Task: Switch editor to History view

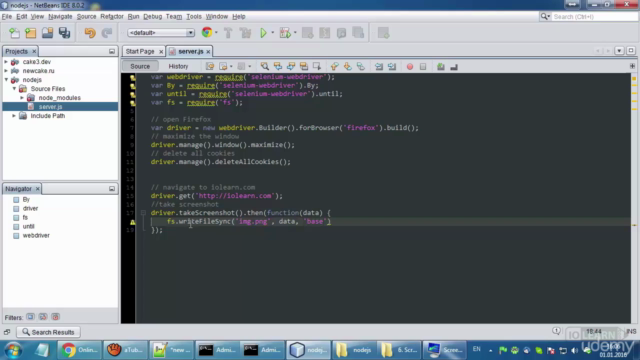Action: coord(178,66)
